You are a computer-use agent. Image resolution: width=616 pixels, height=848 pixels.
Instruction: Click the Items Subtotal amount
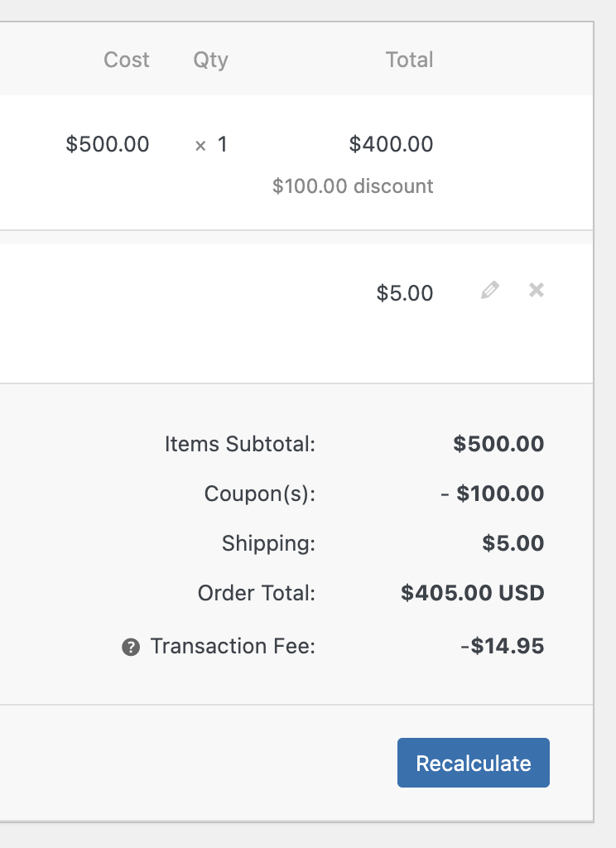(498, 444)
